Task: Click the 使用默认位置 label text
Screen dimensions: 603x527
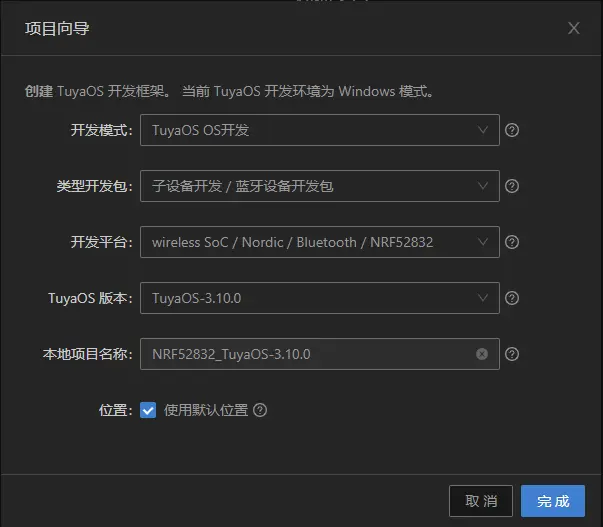Action: click(x=206, y=410)
